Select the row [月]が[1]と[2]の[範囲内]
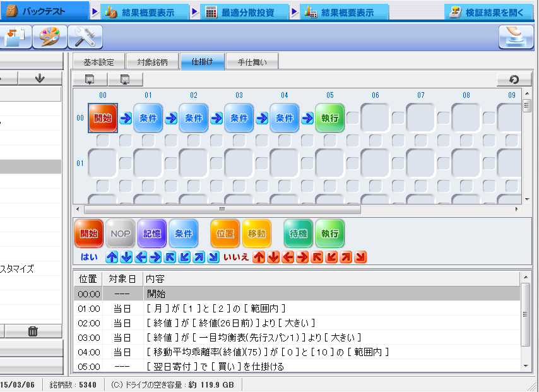The width and height of the screenshot is (539, 392). tap(297, 309)
